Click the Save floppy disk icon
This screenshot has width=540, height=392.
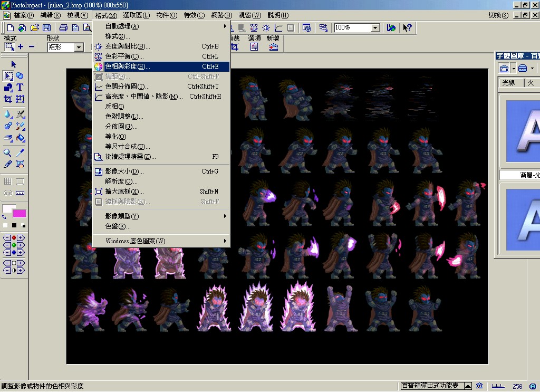(x=47, y=28)
